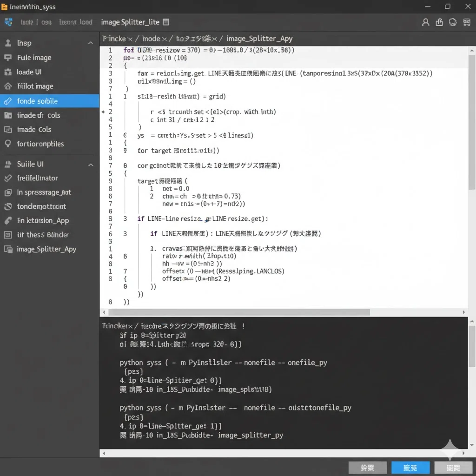Click the bulb icon beside fortioronptiles
Image resolution: width=476 pixels, height=476 pixels.
[8, 144]
